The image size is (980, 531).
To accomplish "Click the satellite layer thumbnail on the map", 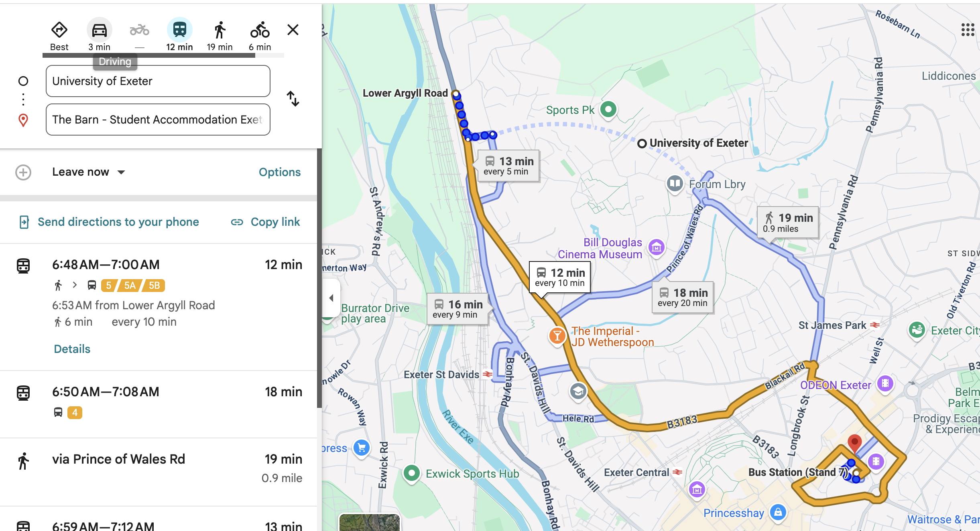I will 369,523.
